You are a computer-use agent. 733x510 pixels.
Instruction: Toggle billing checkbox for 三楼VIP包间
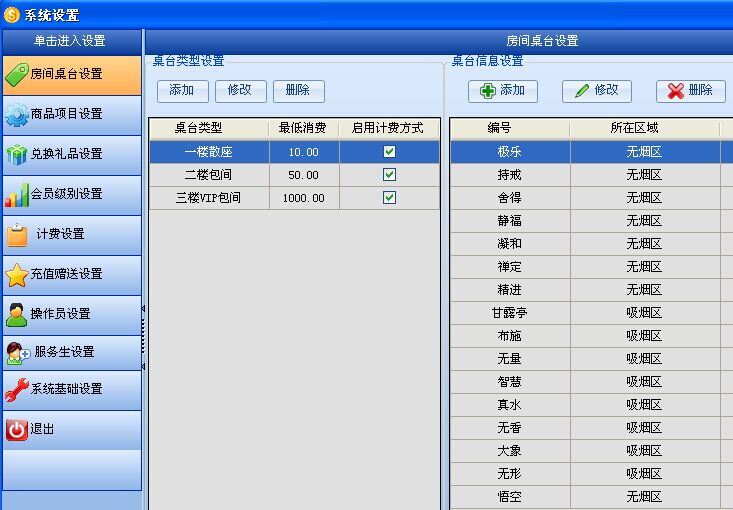[x=389, y=198]
